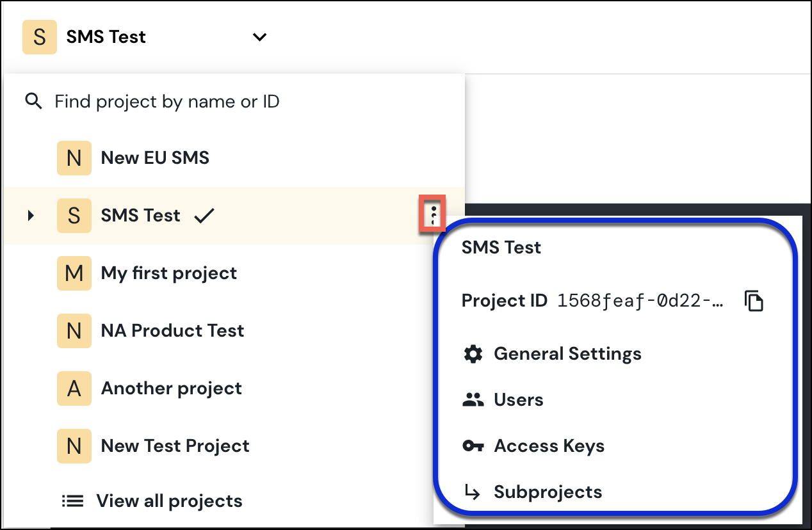
Task: Open the project switcher chevron at the top
Action: tap(259, 37)
